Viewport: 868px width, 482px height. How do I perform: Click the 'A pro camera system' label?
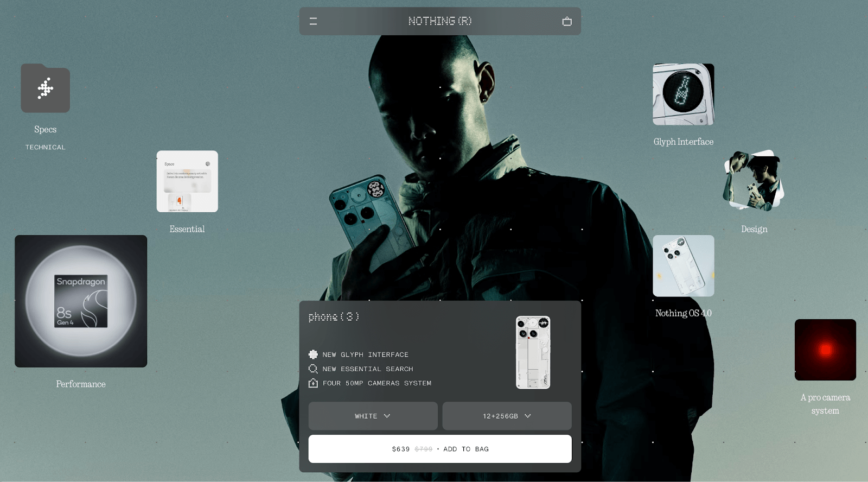coord(825,404)
